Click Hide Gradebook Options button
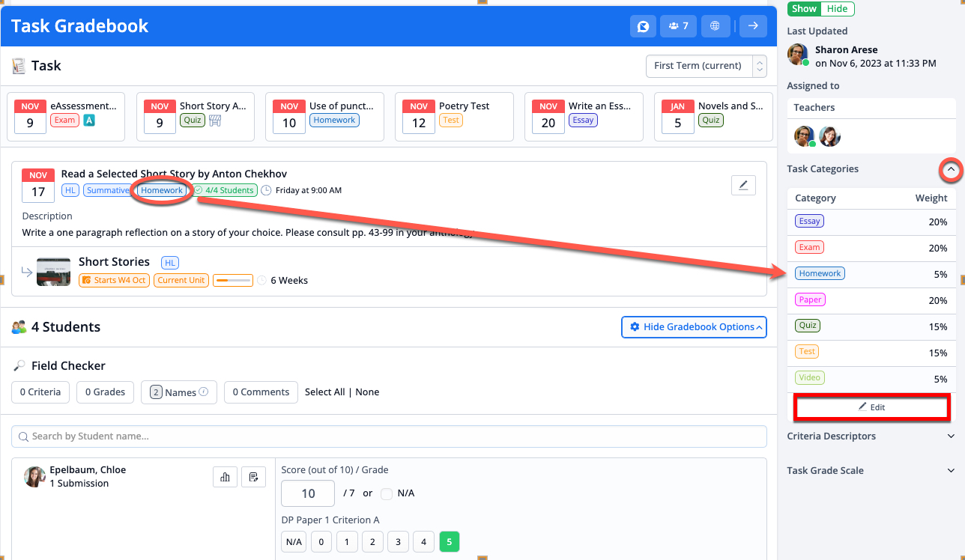The height and width of the screenshot is (560, 965). [694, 327]
